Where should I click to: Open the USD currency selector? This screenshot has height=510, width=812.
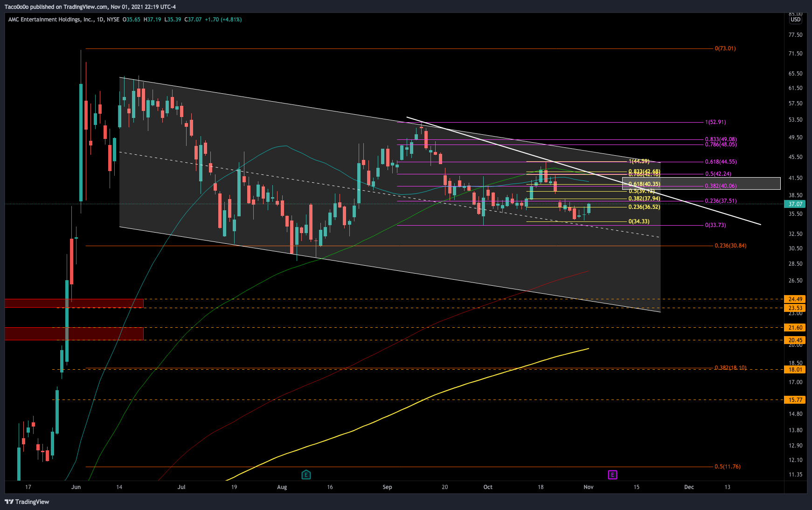pyautogui.click(x=796, y=20)
